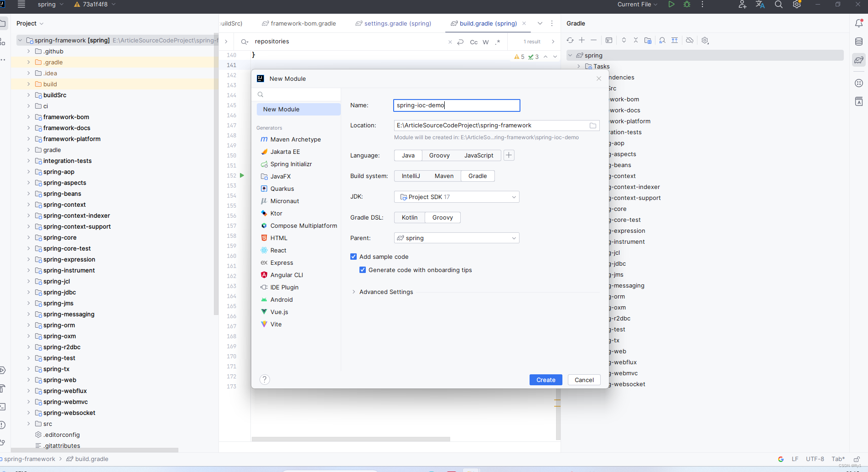Expand spring-beans folder in Project tree
This screenshot has height=472, width=868.
[x=28, y=194]
